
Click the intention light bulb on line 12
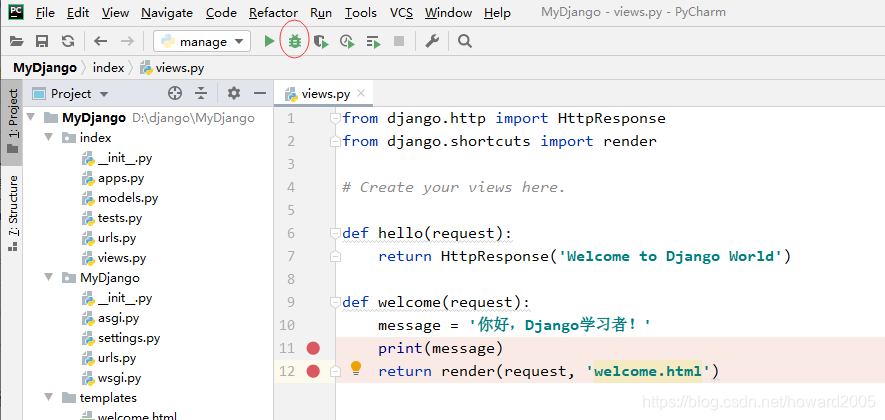(x=356, y=368)
